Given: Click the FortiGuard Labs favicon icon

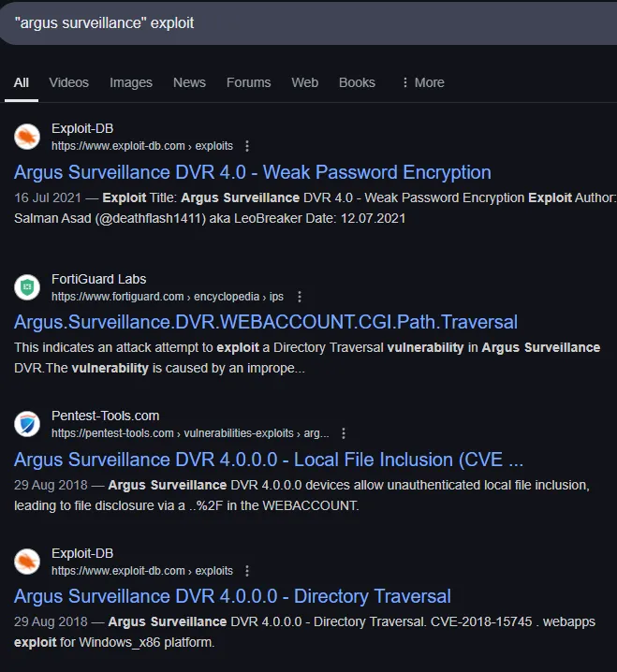Looking at the screenshot, I should click(27, 287).
